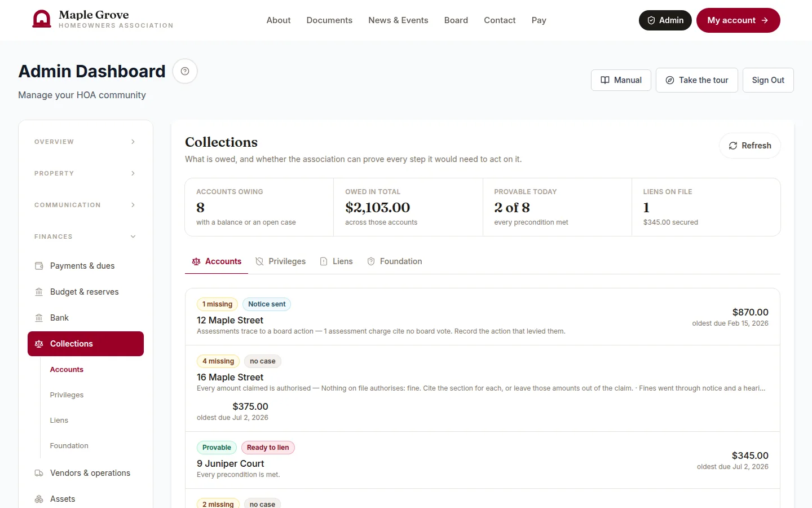The image size is (812, 508).
Task: Open the 9 Juniper Court account row
Action: [483, 460]
